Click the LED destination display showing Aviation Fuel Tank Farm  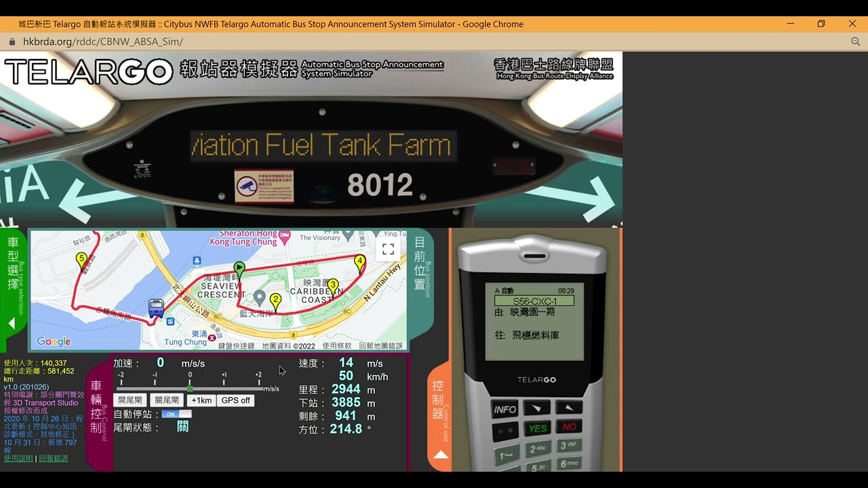click(x=322, y=146)
